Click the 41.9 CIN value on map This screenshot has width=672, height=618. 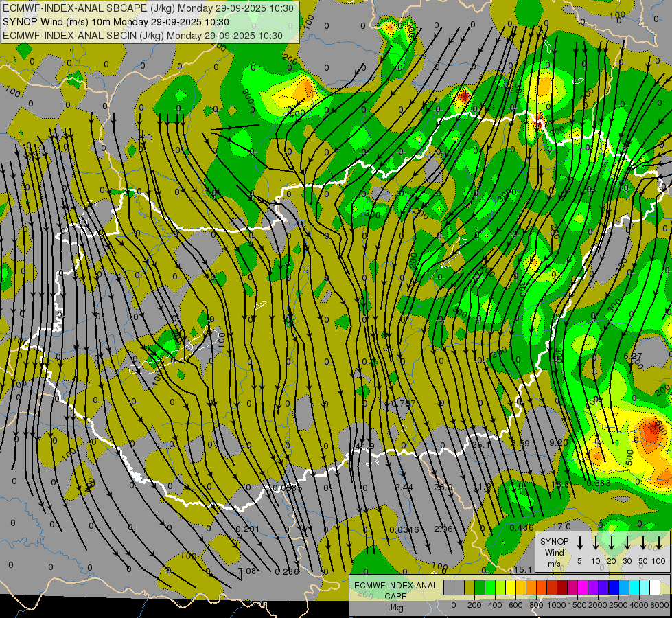364,446
